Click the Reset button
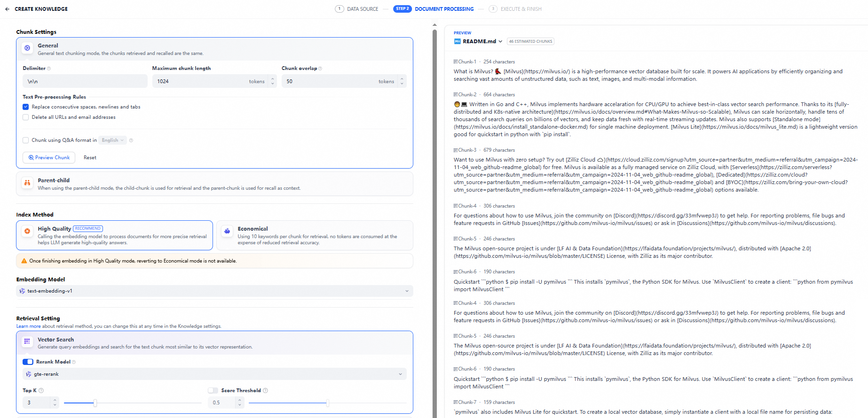Screen dimensions: 868x418 [90, 158]
